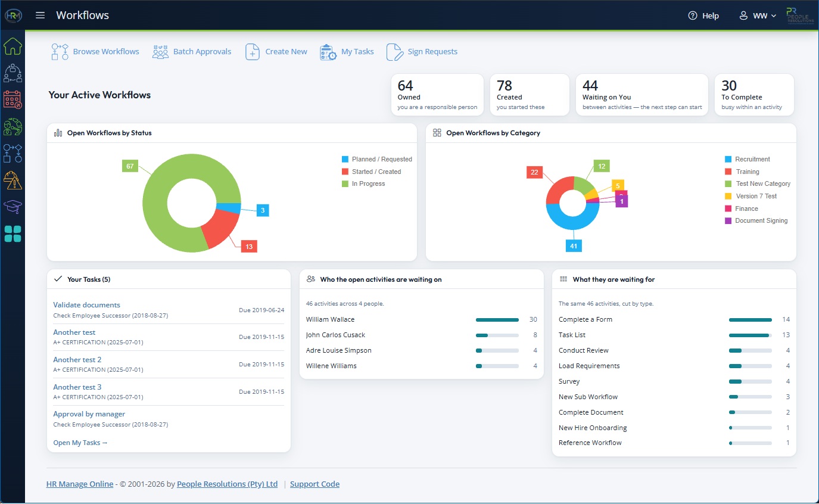The width and height of the screenshot is (819, 504).
Task: Open the Approval by manager task
Action: 89,414
